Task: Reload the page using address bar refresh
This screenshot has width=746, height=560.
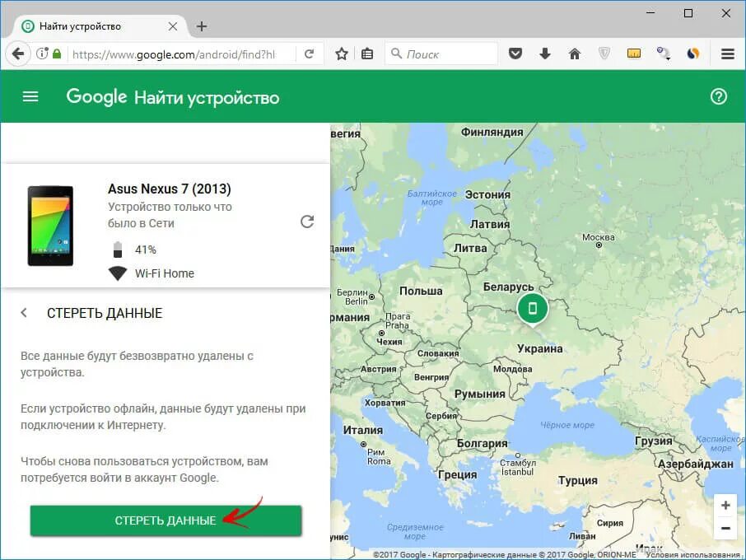Action: [310, 54]
